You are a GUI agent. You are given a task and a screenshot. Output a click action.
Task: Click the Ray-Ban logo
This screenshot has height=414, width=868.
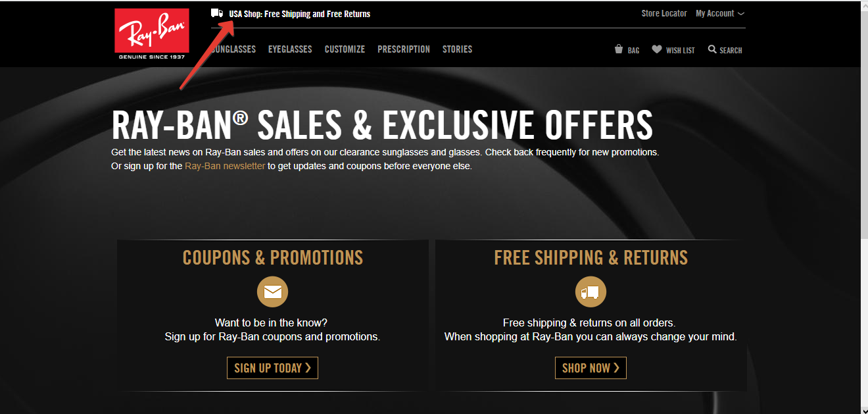tap(152, 34)
